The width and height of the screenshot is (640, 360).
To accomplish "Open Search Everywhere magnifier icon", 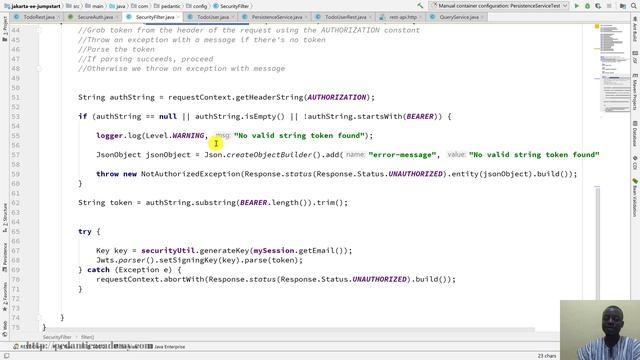I will 633,6.
